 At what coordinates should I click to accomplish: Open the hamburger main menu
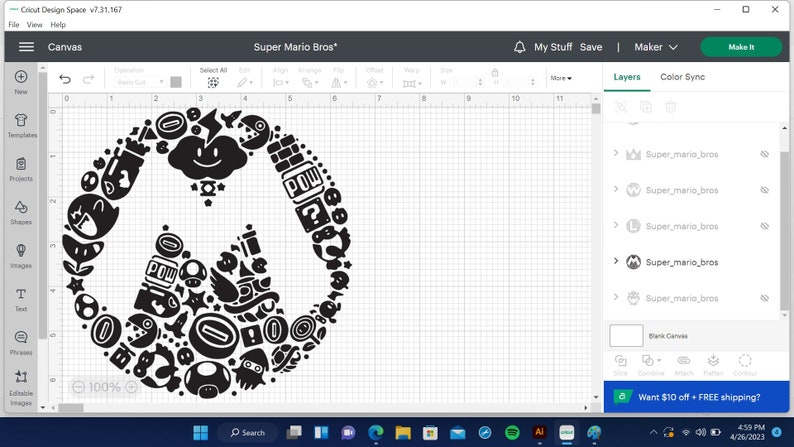click(26, 47)
